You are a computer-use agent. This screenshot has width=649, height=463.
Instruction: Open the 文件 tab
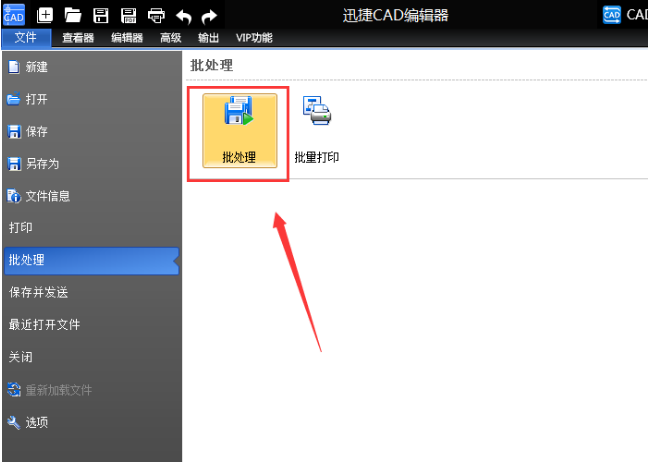(26, 38)
